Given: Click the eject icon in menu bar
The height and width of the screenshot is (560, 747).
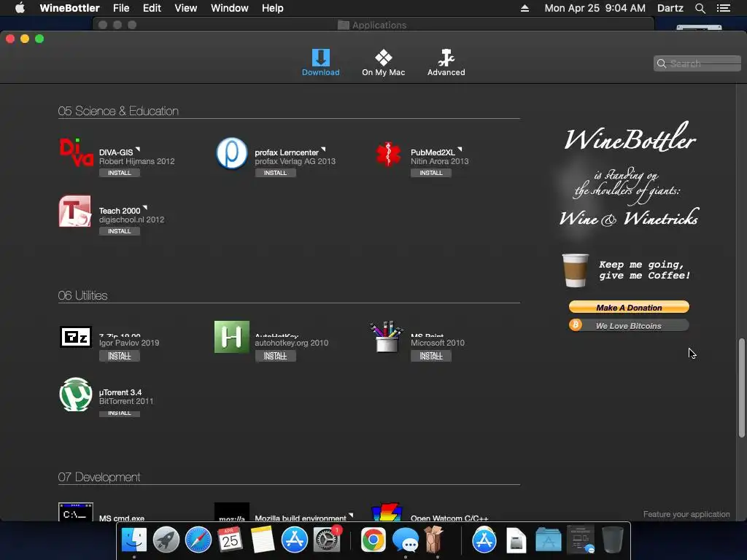Looking at the screenshot, I should [x=525, y=8].
